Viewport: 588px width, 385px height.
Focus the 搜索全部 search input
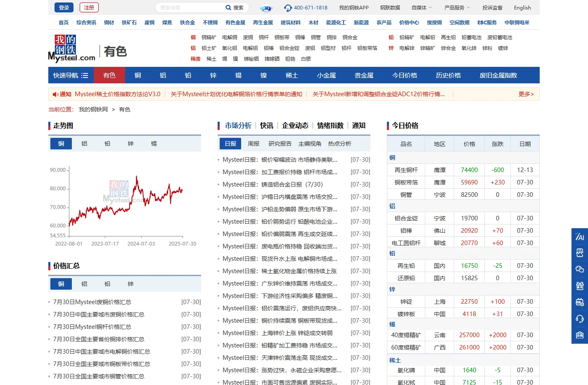[190, 7]
